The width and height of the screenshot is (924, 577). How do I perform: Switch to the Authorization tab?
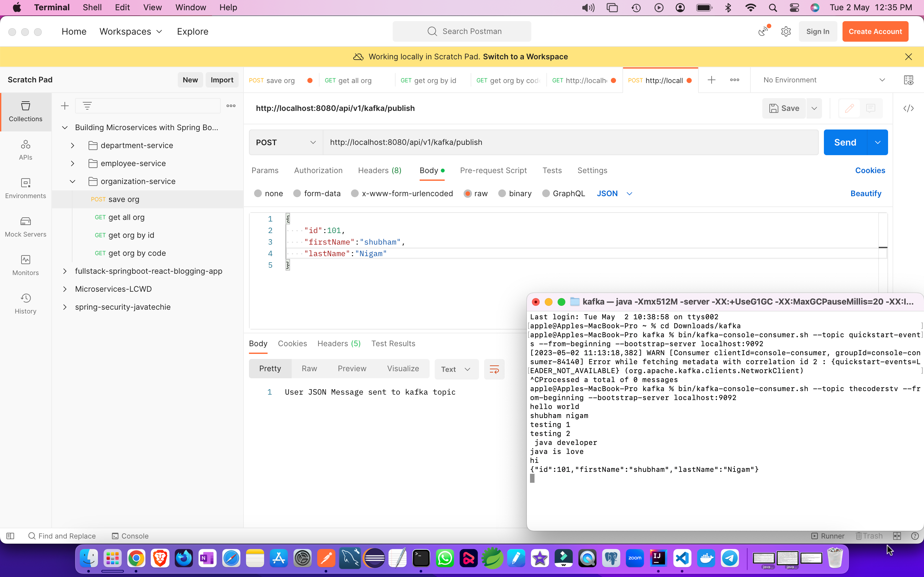click(318, 171)
